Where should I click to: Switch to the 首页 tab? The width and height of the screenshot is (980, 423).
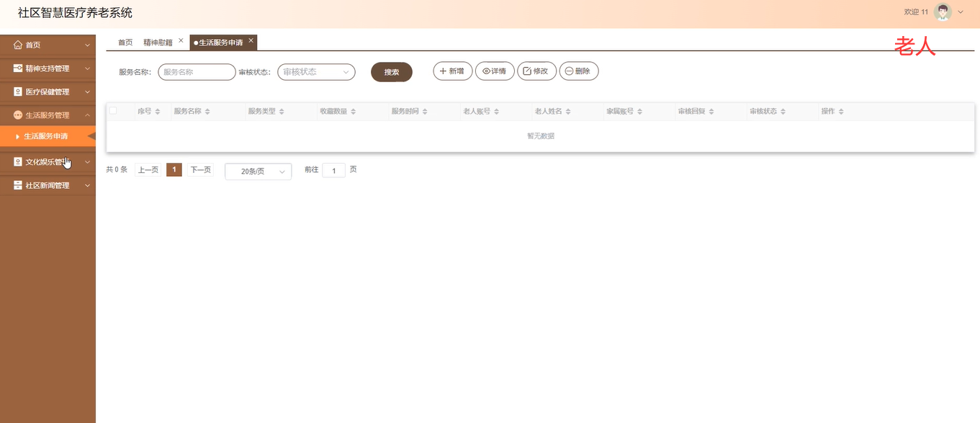(125, 43)
